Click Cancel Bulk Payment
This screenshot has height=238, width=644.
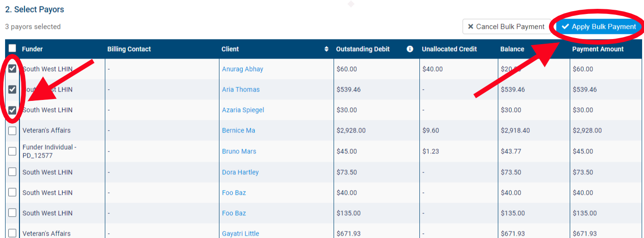click(506, 26)
